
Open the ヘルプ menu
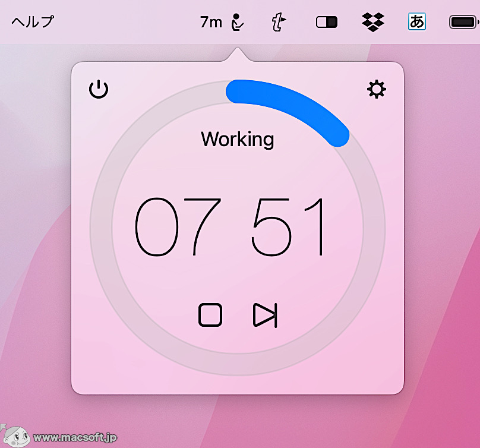coord(33,22)
